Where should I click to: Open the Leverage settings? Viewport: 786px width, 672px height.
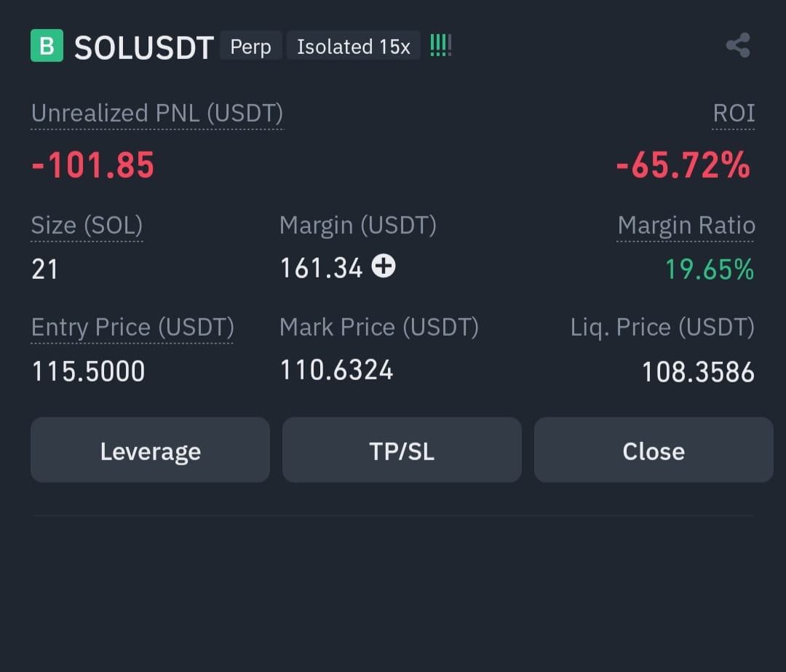tap(151, 450)
